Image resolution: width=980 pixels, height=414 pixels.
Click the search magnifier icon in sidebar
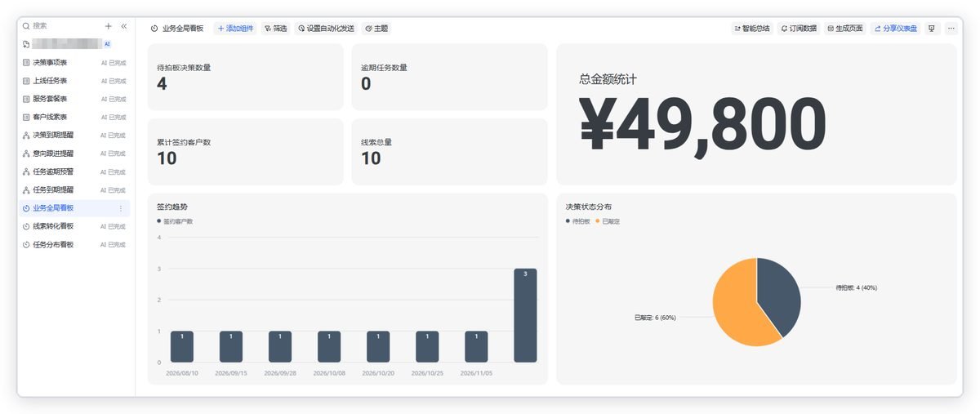click(x=26, y=26)
